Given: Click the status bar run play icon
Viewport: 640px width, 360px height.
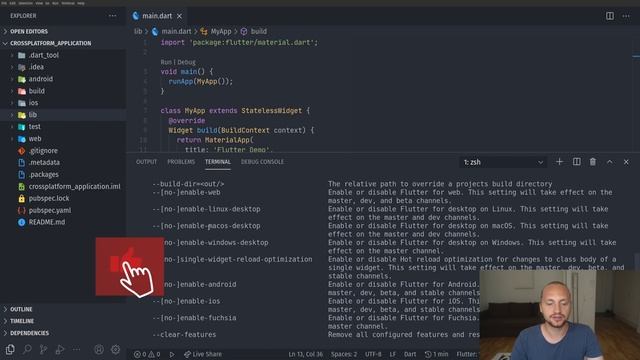Looking at the screenshot, I should coord(172,354).
